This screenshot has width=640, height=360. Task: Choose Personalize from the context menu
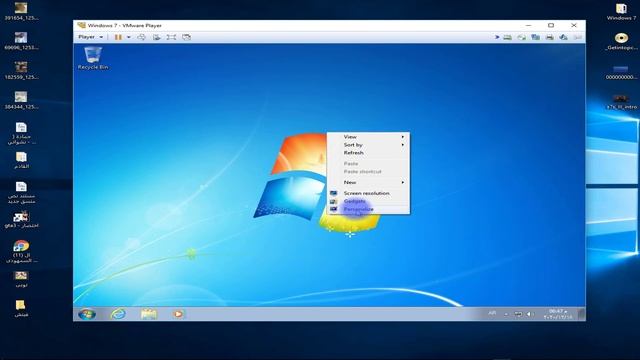pyautogui.click(x=368, y=209)
